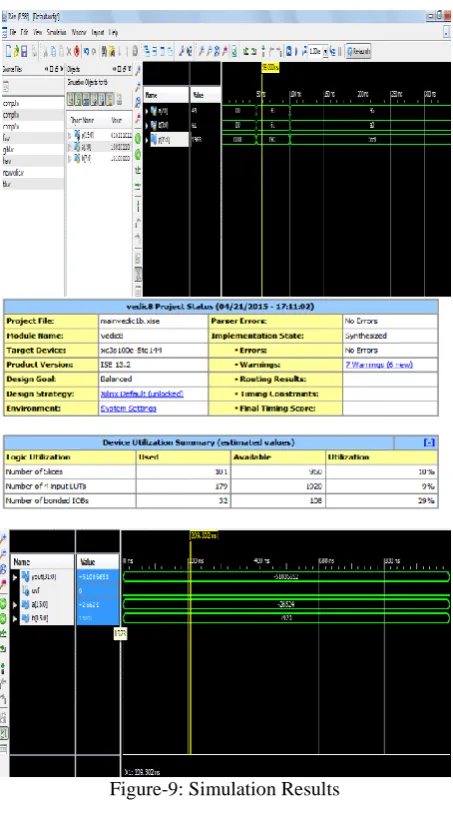Image resolution: width=453 pixels, height=819 pixels.
Task: Click the Open folder toolbar icon
Action: coord(16,51)
